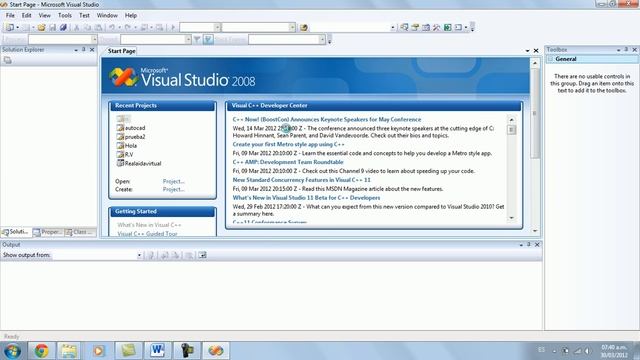Click the Create: Project... link
640x360 pixels.
click(173, 189)
